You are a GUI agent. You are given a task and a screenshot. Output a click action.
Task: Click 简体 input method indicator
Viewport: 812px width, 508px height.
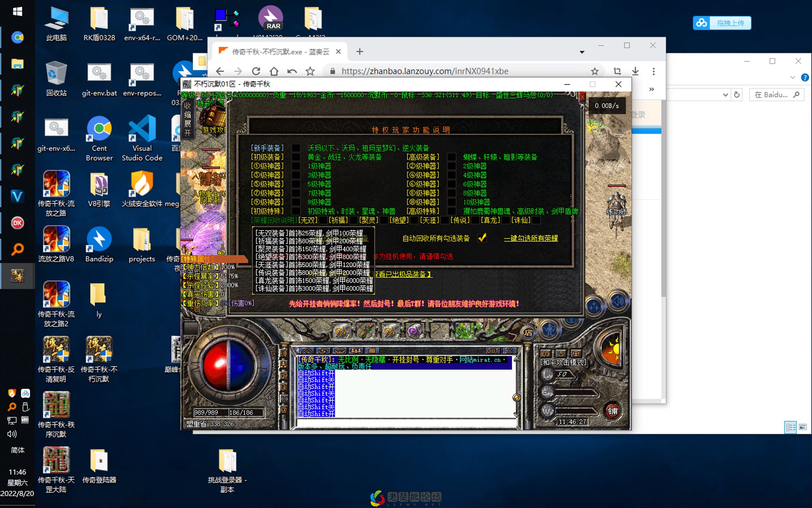tap(17, 450)
